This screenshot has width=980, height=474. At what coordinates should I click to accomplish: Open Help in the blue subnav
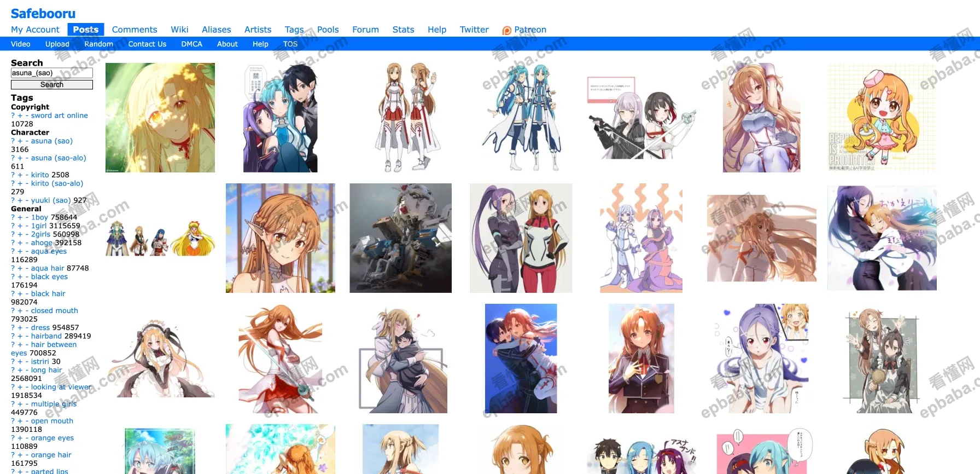(260, 44)
